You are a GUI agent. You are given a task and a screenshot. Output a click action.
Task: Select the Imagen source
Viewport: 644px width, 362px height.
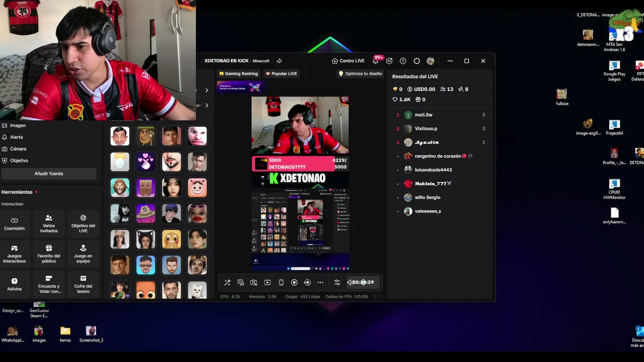pyautogui.click(x=14, y=126)
